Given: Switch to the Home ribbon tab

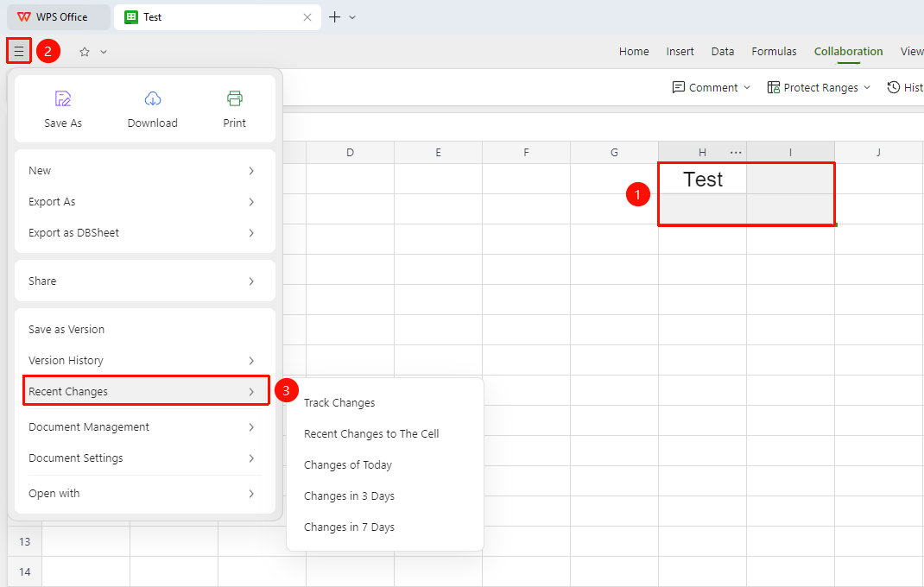Looking at the screenshot, I should click(634, 52).
